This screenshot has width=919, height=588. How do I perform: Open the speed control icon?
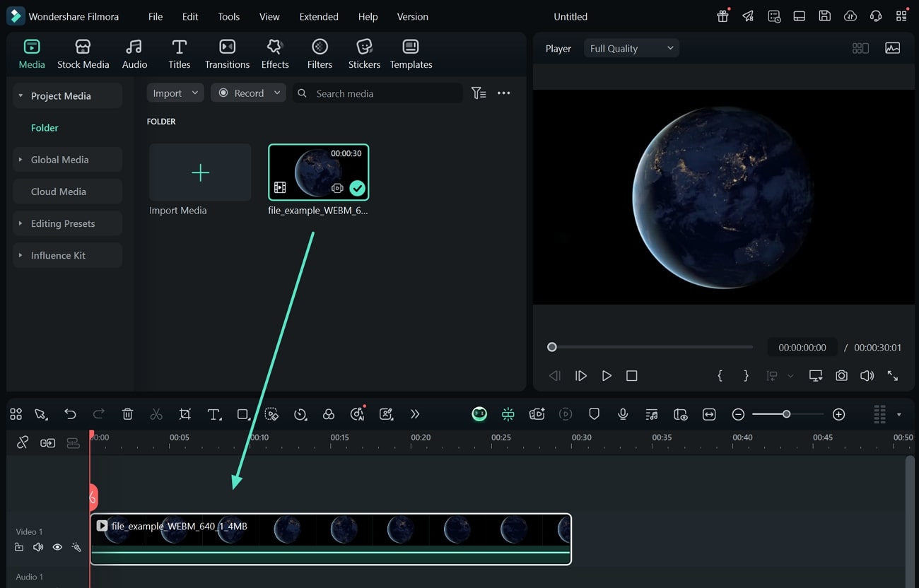[300, 414]
